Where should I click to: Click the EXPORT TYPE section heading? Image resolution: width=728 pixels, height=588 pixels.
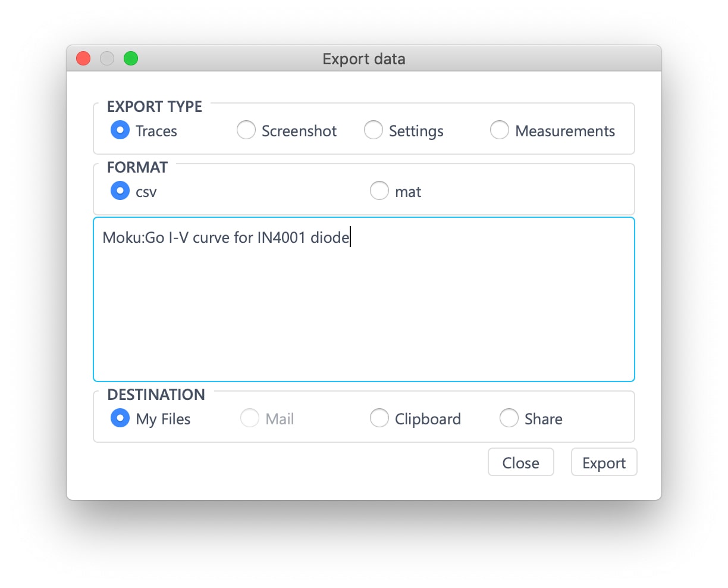click(155, 107)
